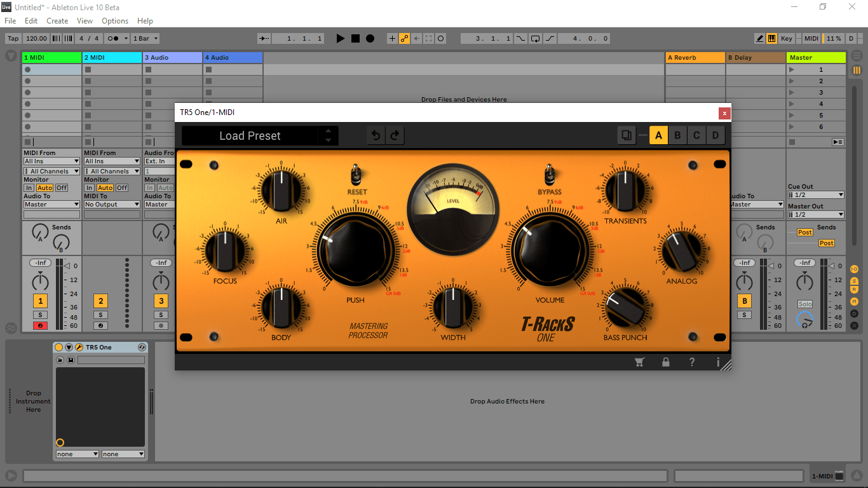This screenshot has width=868, height=488.
Task: Click the Arrangement Record circle button
Action: tap(370, 38)
